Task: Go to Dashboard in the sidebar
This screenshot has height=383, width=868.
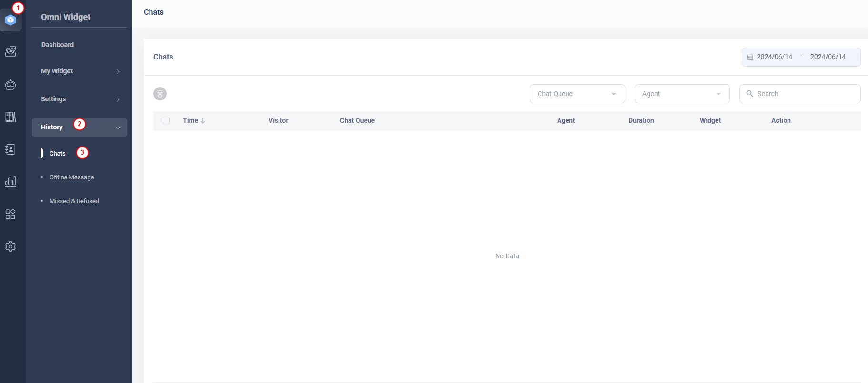Action: [x=58, y=45]
